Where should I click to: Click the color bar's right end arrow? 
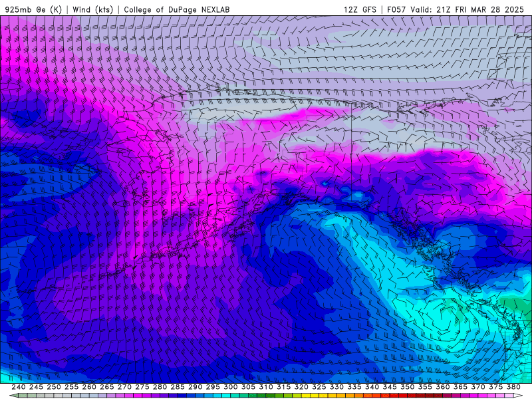518,396
